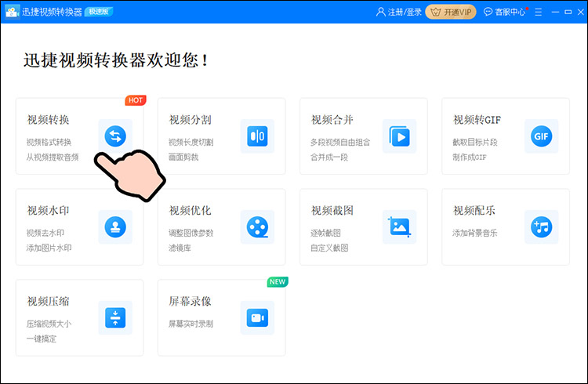Launch the 屏幕录像 camera icon
Screen dimensions: 588x384
point(257,317)
